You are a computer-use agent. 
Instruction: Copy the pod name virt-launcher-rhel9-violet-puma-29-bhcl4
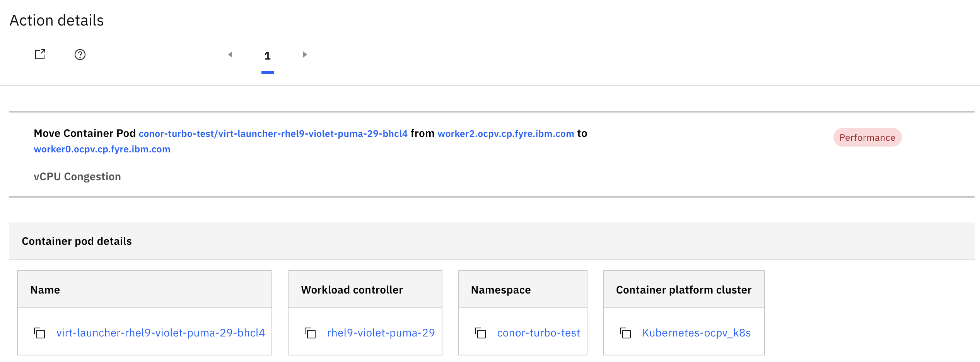39,333
